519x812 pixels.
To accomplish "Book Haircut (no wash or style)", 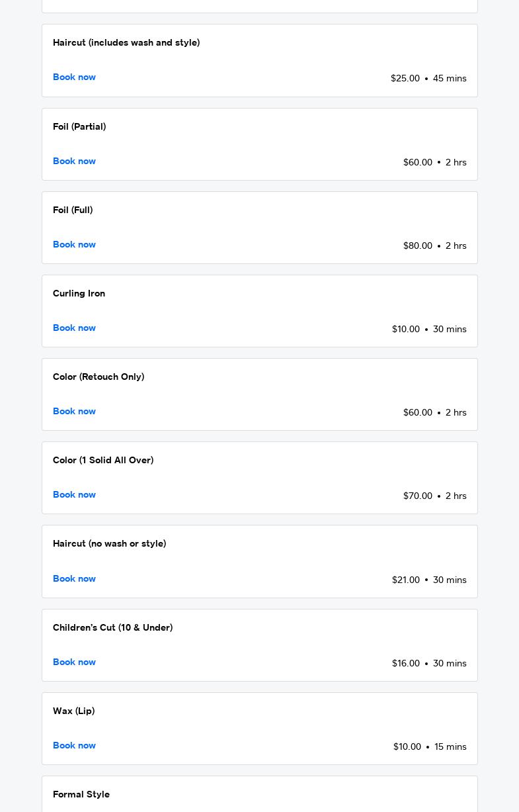I will (74, 579).
